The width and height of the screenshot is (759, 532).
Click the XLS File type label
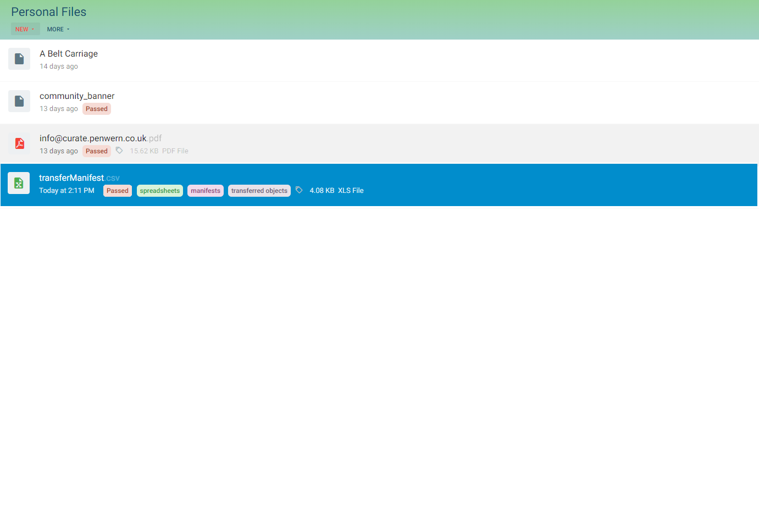click(x=351, y=191)
